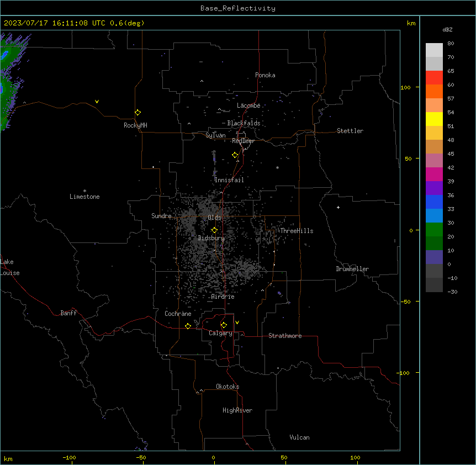Click the yellow marker above RockyMH
Viewport: 476px width, 465px height.
[x=138, y=112]
